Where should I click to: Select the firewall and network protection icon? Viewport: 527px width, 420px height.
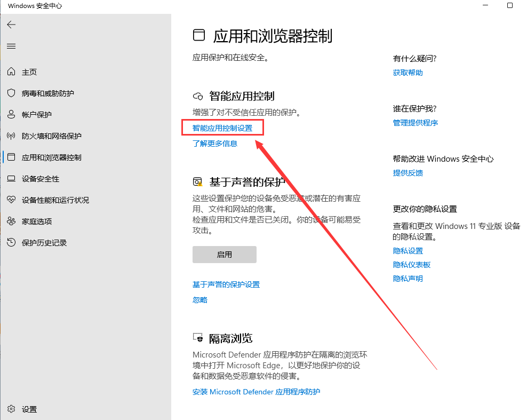click(11, 136)
